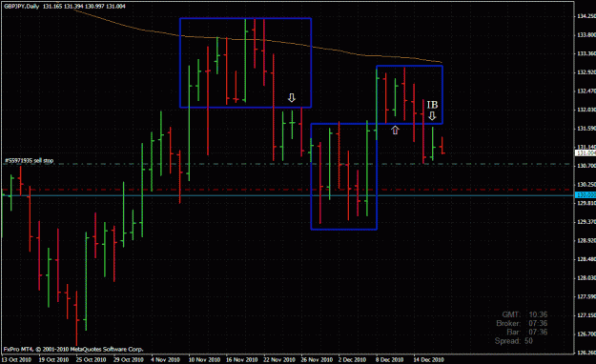596x364 pixels.
Task: Click the 132.03 price scale label
Action: pyautogui.click(x=586, y=110)
